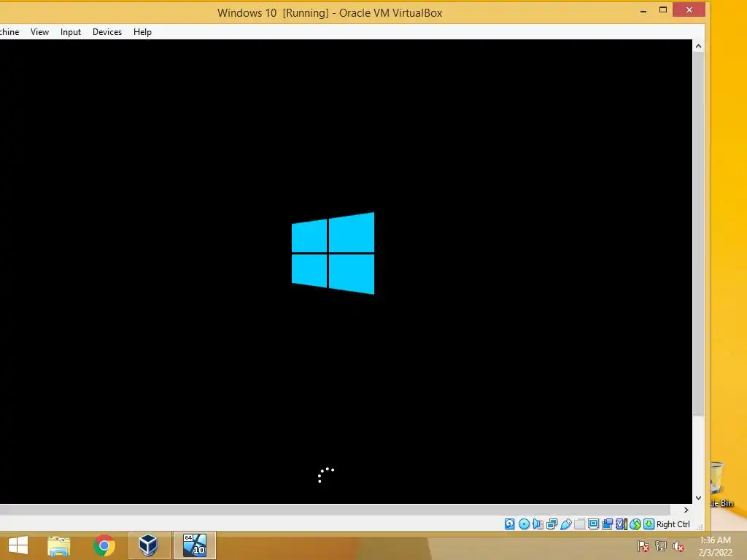Click the window resize grip in status bar
The width and height of the screenshot is (747, 560).
coord(700,526)
